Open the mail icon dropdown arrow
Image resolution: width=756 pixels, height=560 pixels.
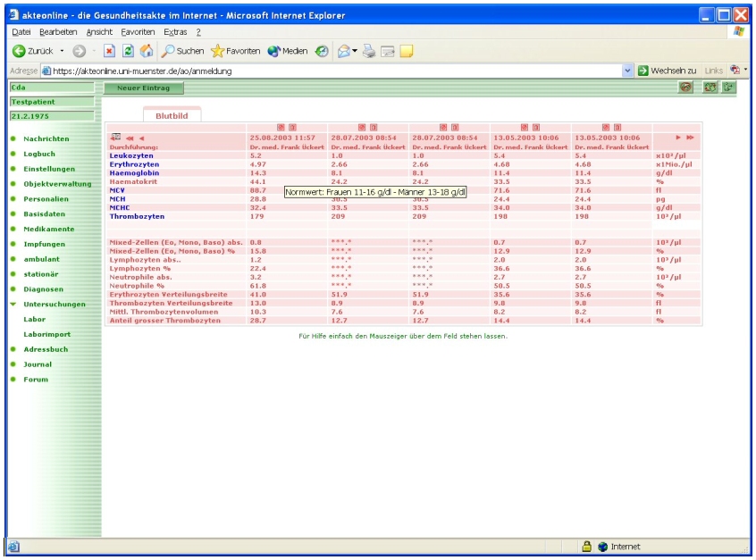tap(355, 51)
